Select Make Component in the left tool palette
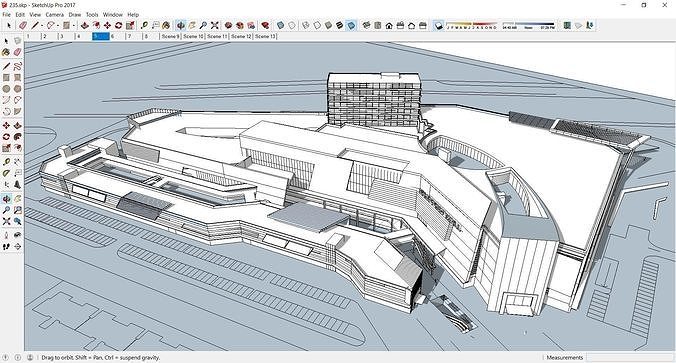 [x=17, y=41]
